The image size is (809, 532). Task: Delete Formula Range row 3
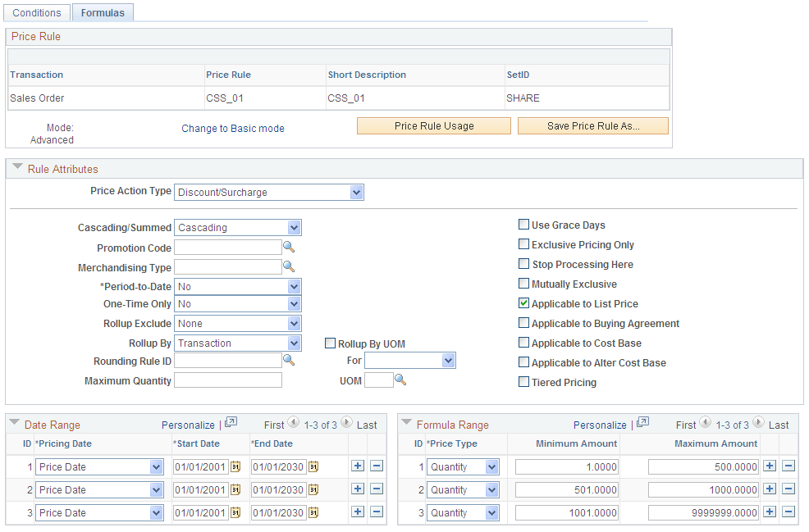pos(788,512)
